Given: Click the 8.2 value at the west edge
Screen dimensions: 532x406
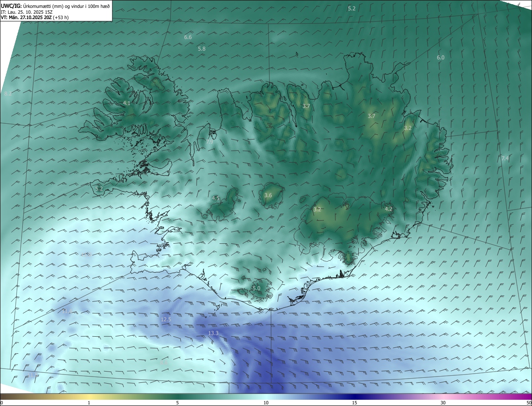Looking at the screenshot, I should click(x=8, y=94).
